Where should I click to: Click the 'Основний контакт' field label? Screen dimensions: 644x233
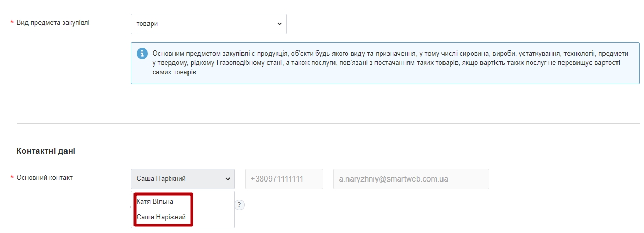click(45, 178)
